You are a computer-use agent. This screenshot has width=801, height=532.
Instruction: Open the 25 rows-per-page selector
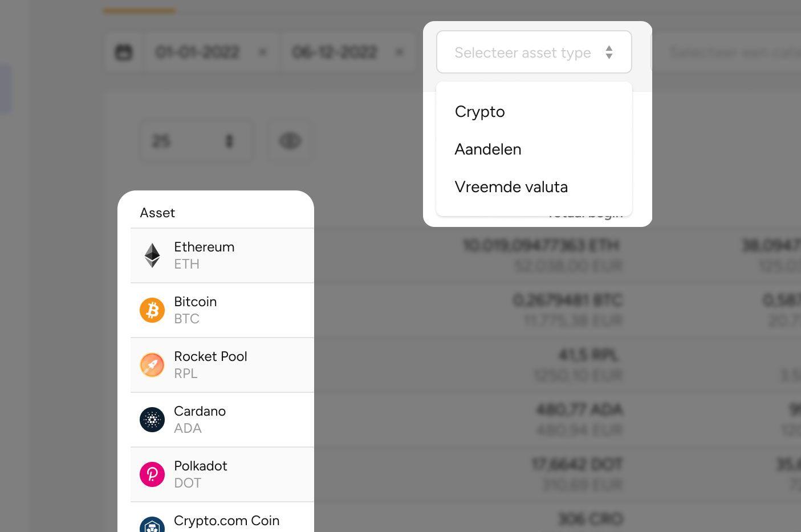(x=197, y=140)
